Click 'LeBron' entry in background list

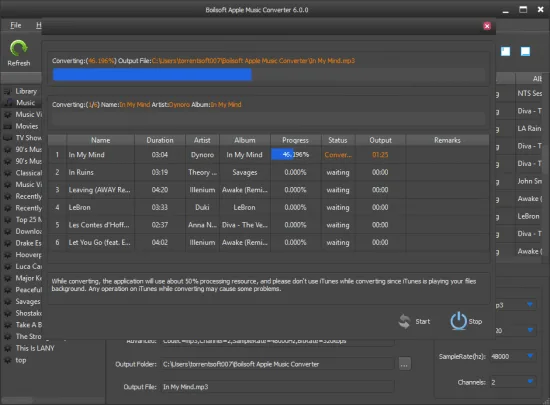528,216
